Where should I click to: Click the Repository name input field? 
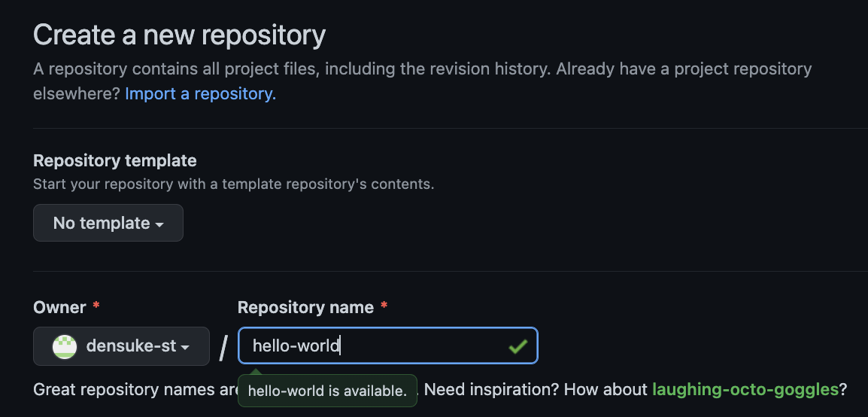387,345
